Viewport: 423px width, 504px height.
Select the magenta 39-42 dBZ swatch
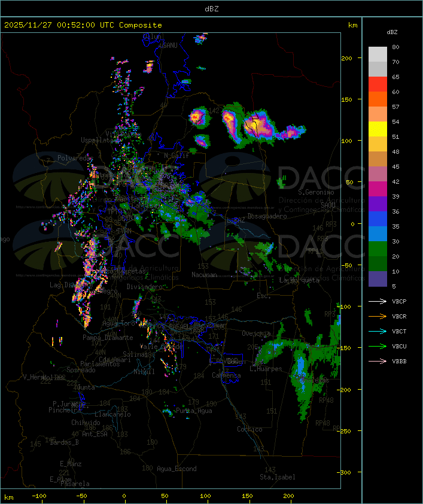[x=378, y=189]
